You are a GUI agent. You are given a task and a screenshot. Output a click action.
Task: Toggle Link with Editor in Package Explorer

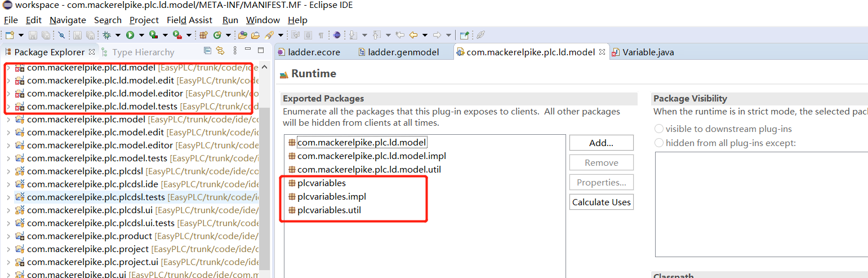(x=220, y=51)
